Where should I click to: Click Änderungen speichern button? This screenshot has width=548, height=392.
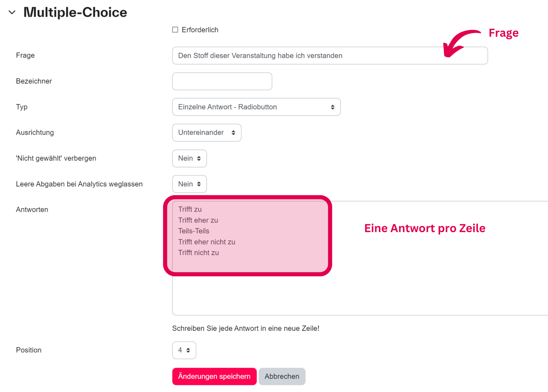[x=214, y=376]
